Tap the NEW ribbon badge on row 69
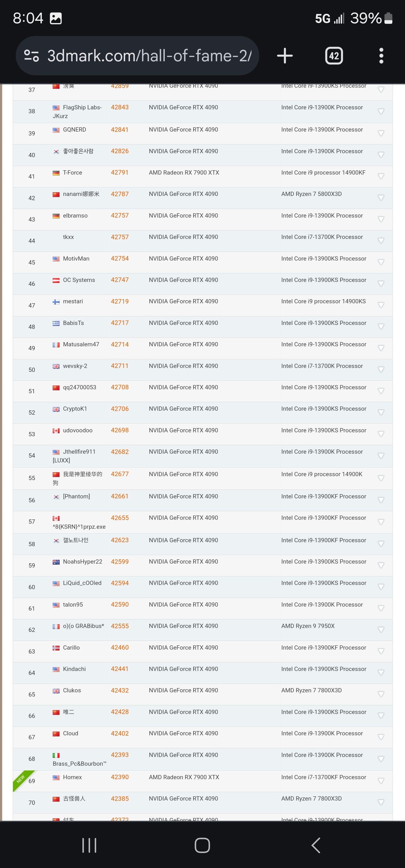Image resolution: width=405 pixels, height=868 pixels. (21, 779)
